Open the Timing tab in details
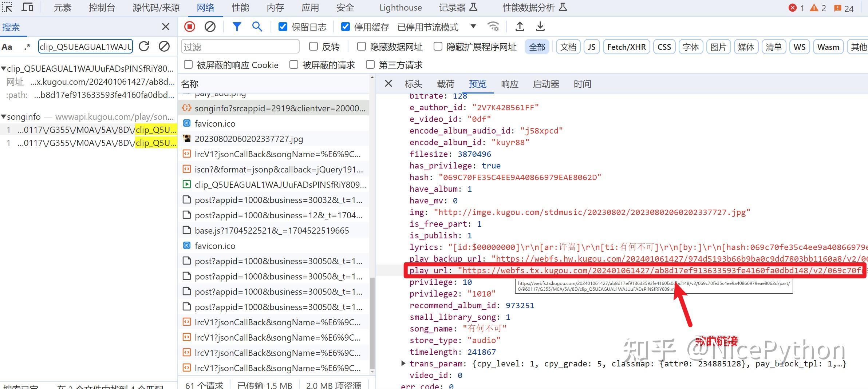868x389 pixels. (583, 84)
